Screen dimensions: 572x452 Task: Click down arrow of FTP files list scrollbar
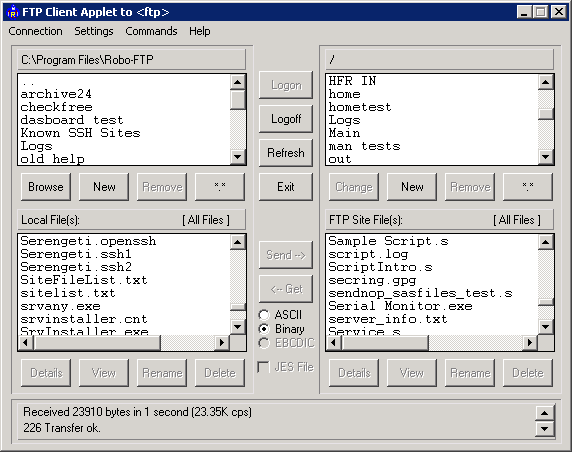point(546,327)
